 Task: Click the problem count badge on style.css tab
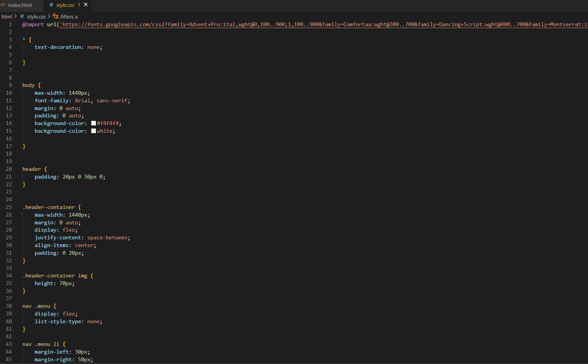(79, 5)
